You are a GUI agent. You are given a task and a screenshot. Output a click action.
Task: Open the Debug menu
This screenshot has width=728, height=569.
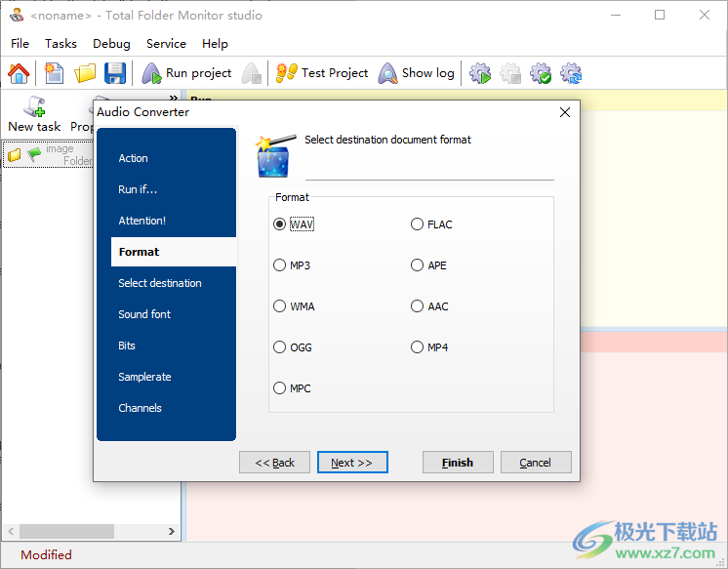coord(111,44)
